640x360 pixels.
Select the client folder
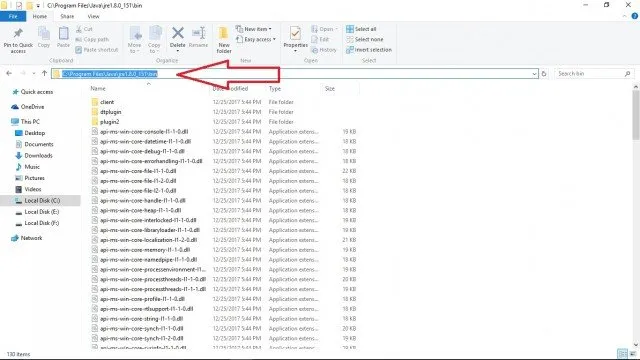click(x=107, y=102)
